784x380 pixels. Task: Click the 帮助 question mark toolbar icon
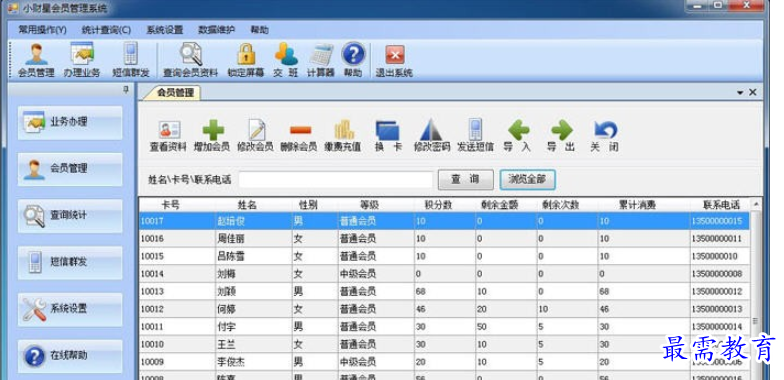point(353,60)
